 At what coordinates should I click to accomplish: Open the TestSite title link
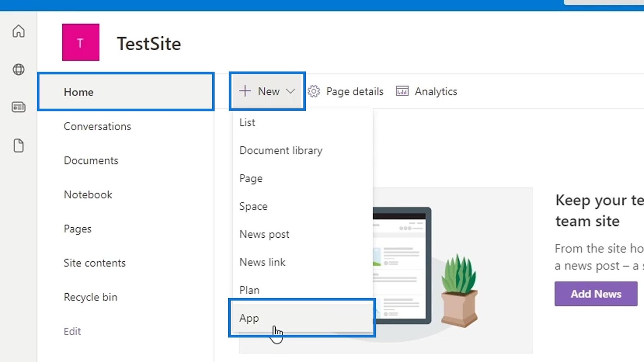(x=149, y=44)
